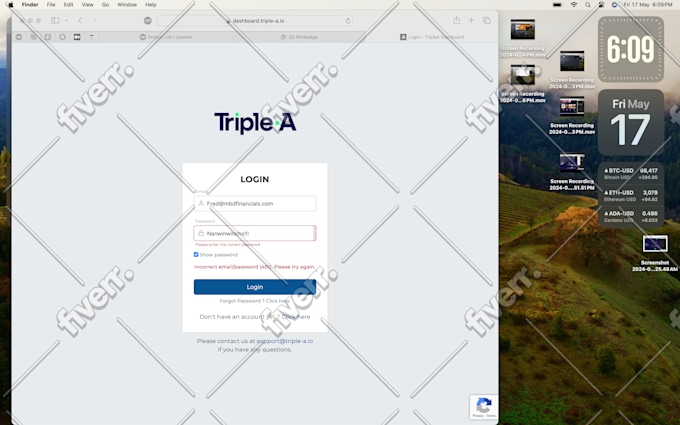Open the Help menu
The image size is (680, 425).
pos(150,5)
